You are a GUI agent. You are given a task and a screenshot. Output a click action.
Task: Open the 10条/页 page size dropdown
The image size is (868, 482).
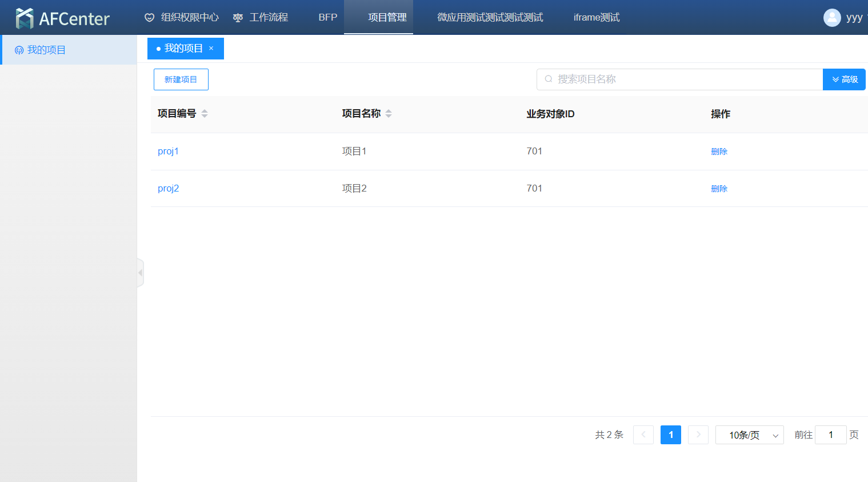749,435
